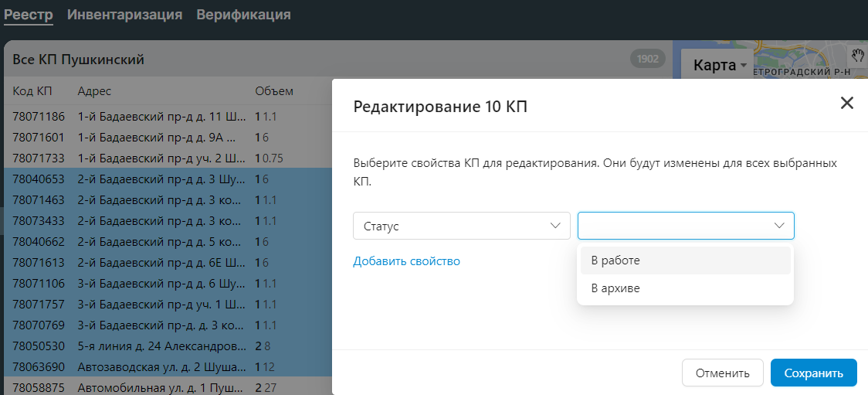Viewport: 868px width, 395px height.
Task: Sort by the Адрес column header
Action: 94,91
